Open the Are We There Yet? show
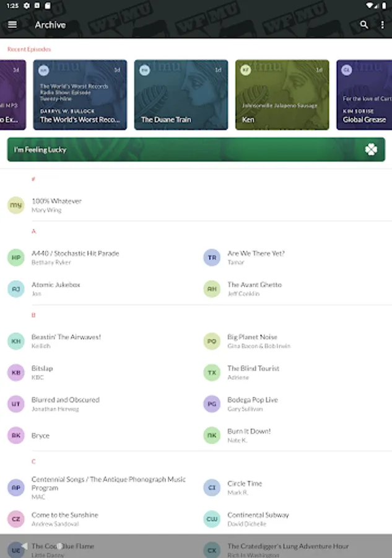 294,258
